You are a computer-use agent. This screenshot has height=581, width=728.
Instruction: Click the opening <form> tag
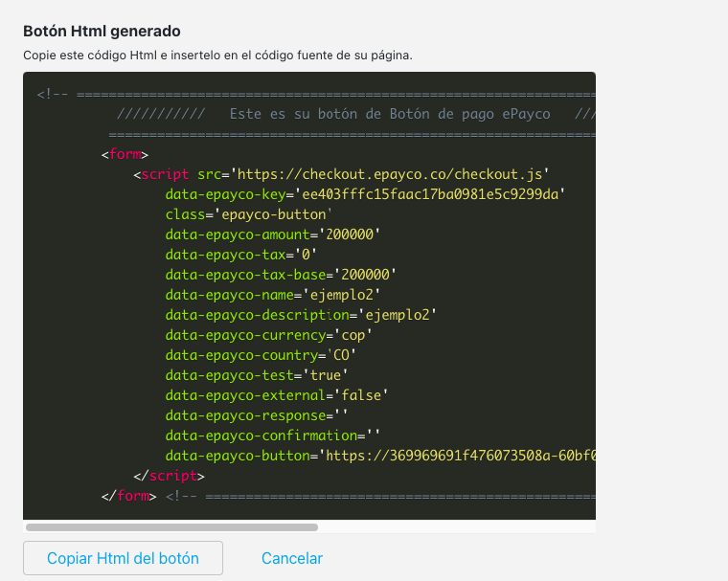[x=125, y=154]
